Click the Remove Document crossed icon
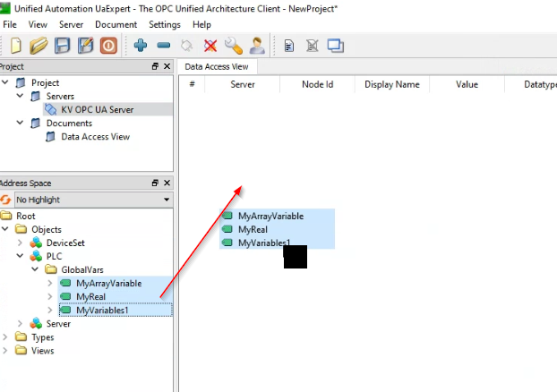The width and height of the screenshot is (557, 392). [313, 46]
